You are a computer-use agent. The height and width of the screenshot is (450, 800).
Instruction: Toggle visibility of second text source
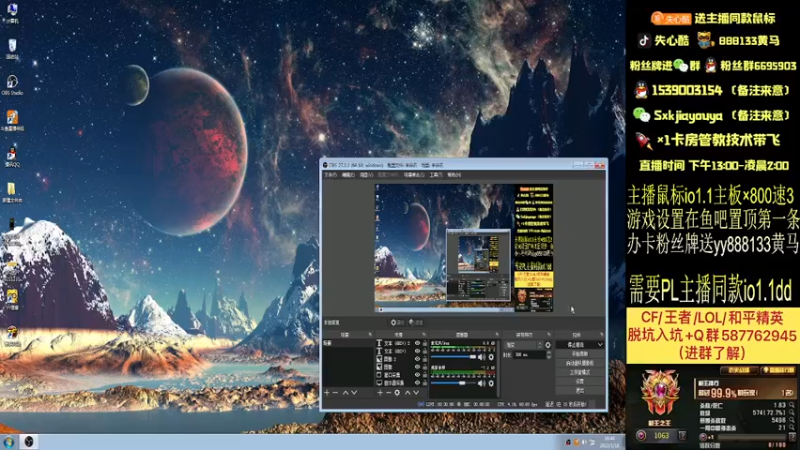click(x=417, y=351)
